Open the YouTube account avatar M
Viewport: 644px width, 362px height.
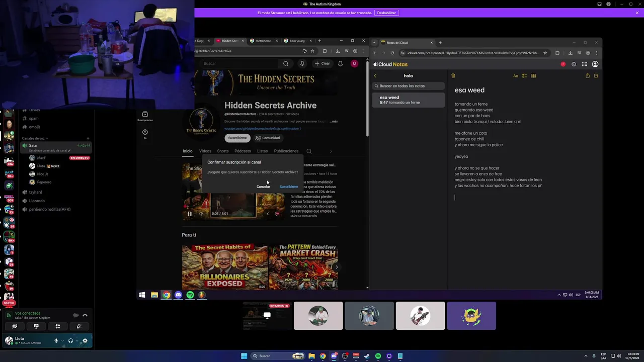point(355,64)
